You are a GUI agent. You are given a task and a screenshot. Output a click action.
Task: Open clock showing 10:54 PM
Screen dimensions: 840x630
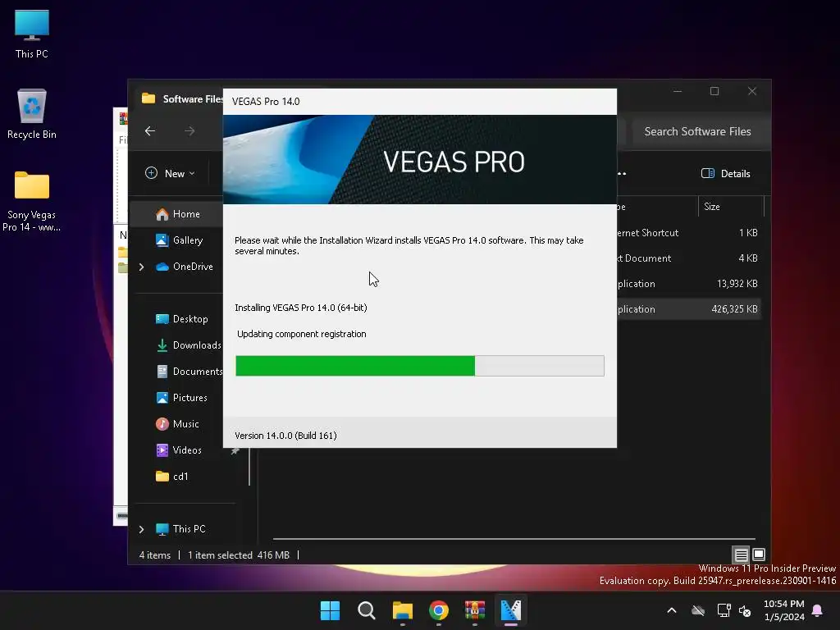click(783, 610)
